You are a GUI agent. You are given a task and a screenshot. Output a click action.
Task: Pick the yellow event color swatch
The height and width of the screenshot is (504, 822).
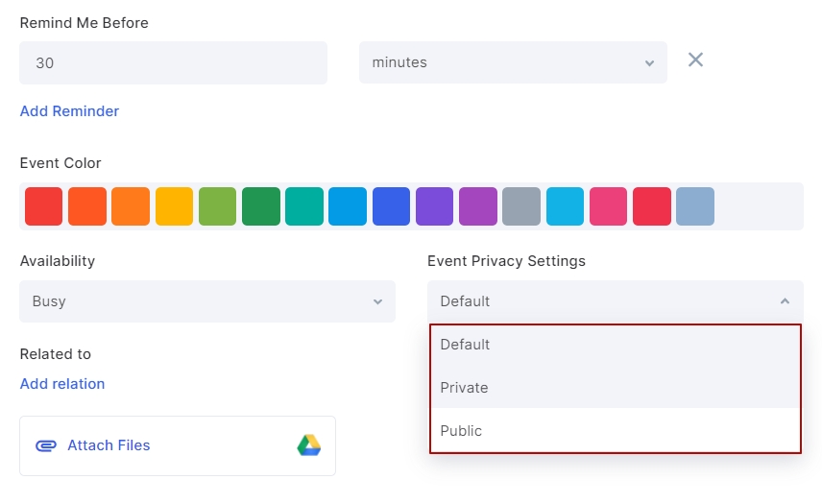[x=174, y=206]
